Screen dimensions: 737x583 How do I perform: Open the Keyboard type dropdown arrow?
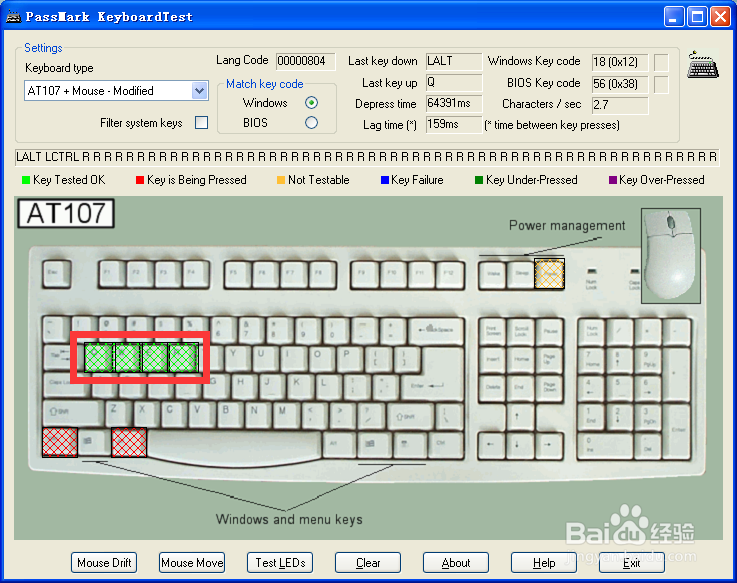[200, 90]
